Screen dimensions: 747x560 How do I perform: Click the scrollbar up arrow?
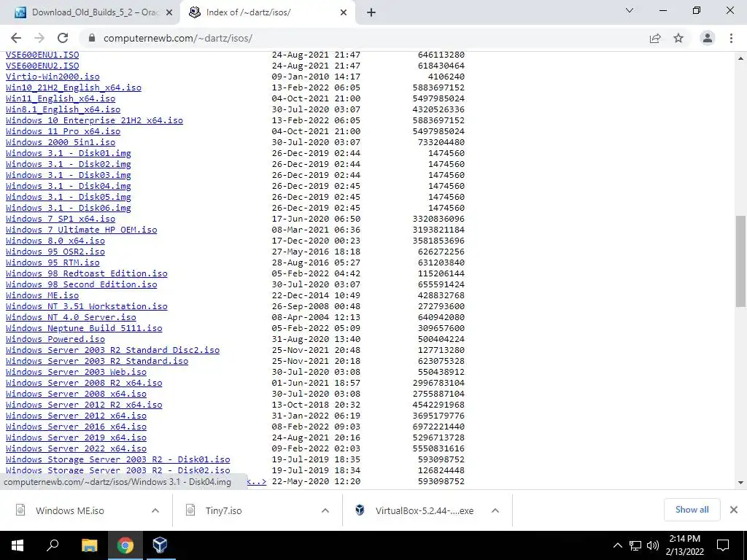(740, 58)
